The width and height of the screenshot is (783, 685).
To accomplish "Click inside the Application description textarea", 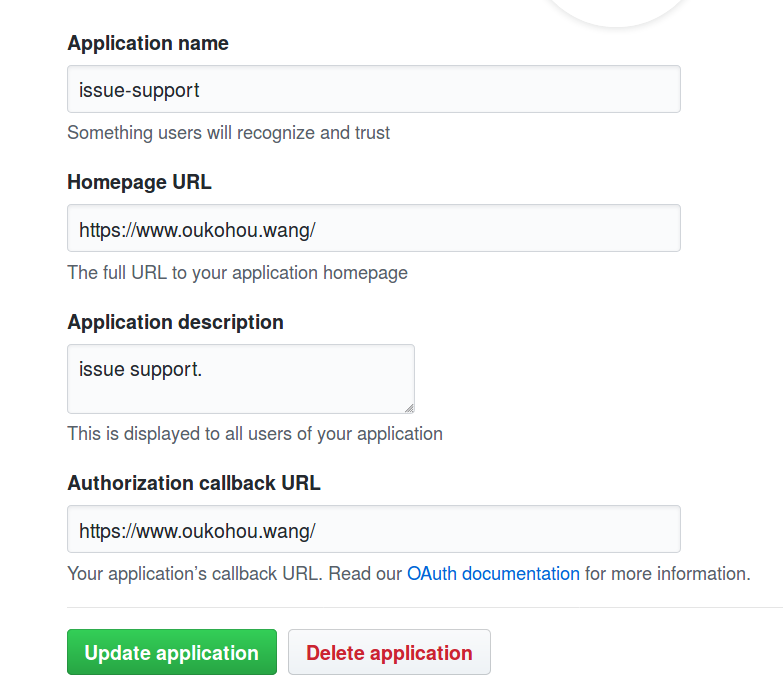I will click(240, 379).
